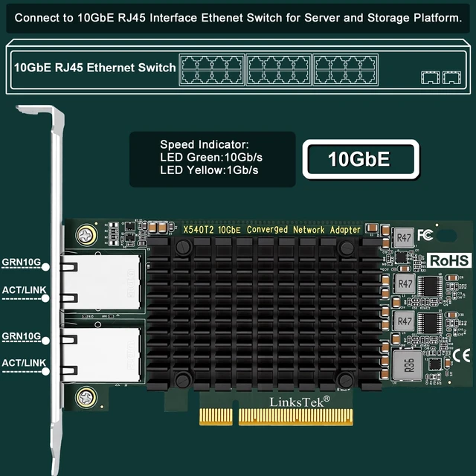Click the '10GbE RJ45 Ethernet Switch' label
This screenshot has width=476, height=476.
point(94,68)
